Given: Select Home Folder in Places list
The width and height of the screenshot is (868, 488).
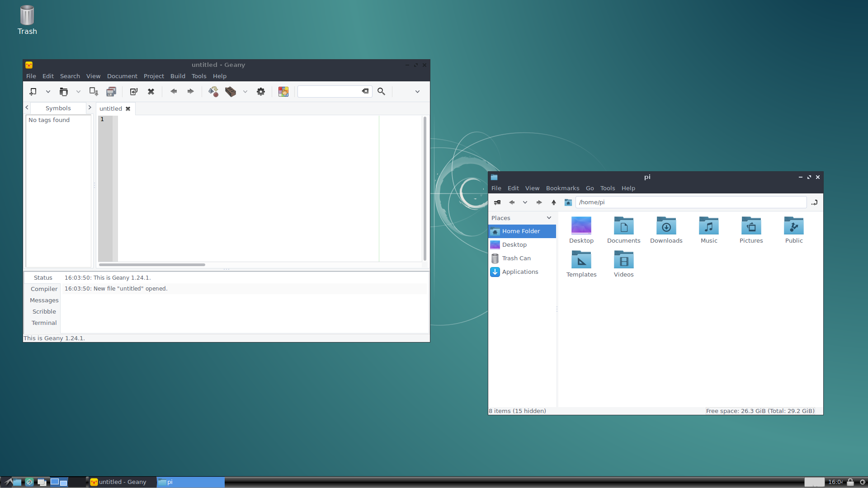Looking at the screenshot, I should pyautogui.click(x=522, y=231).
